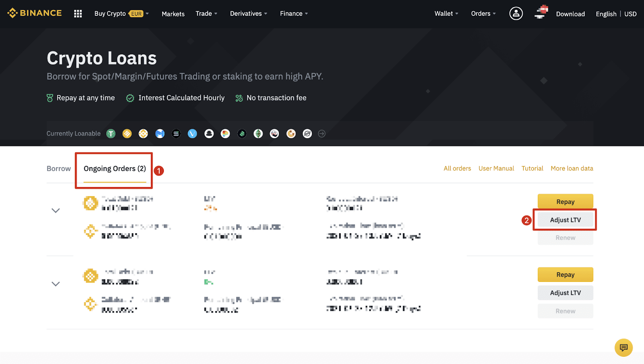The height and width of the screenshot is (364, 644).
Task: Select the Stellar XLM coin icon
Action: pos(307,134)
